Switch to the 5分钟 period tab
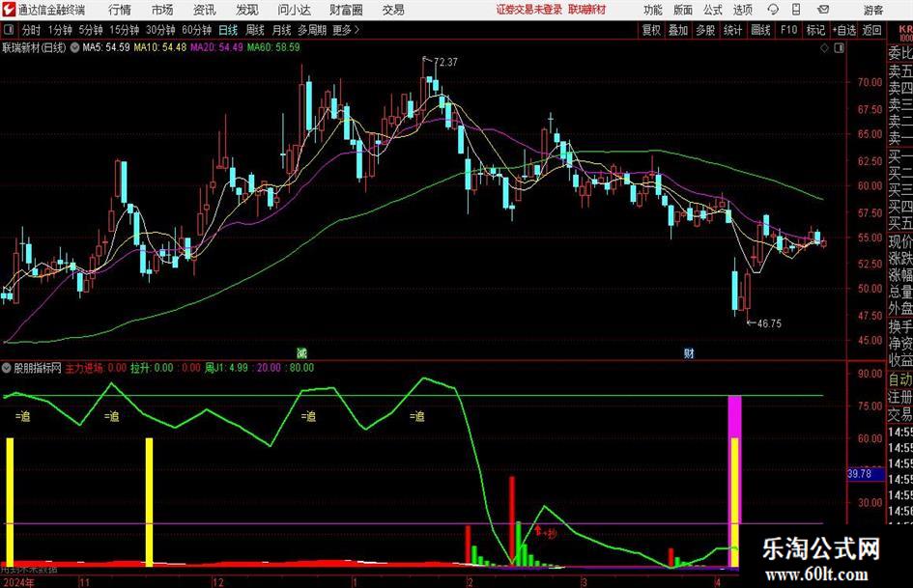The image size is (913, 588). (x=91, y=30)
